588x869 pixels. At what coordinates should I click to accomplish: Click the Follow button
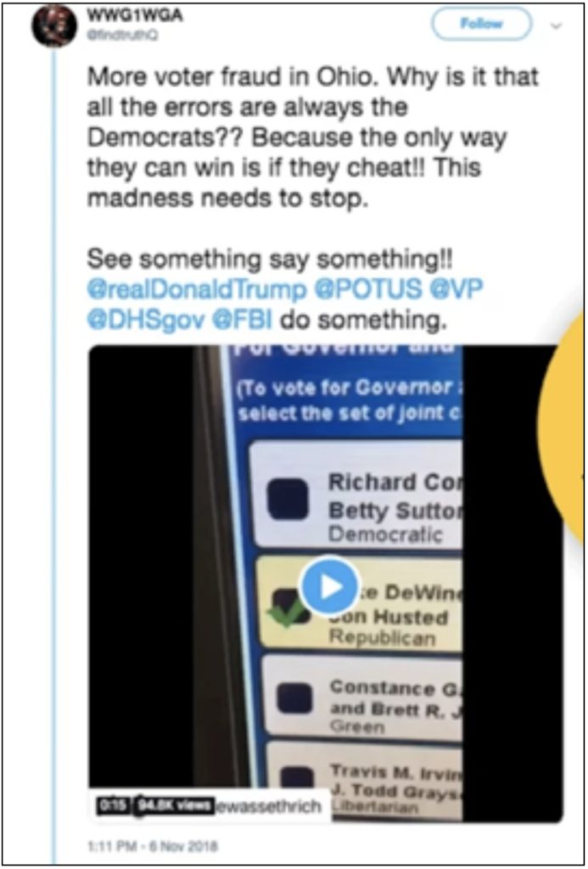coord(482,24)
